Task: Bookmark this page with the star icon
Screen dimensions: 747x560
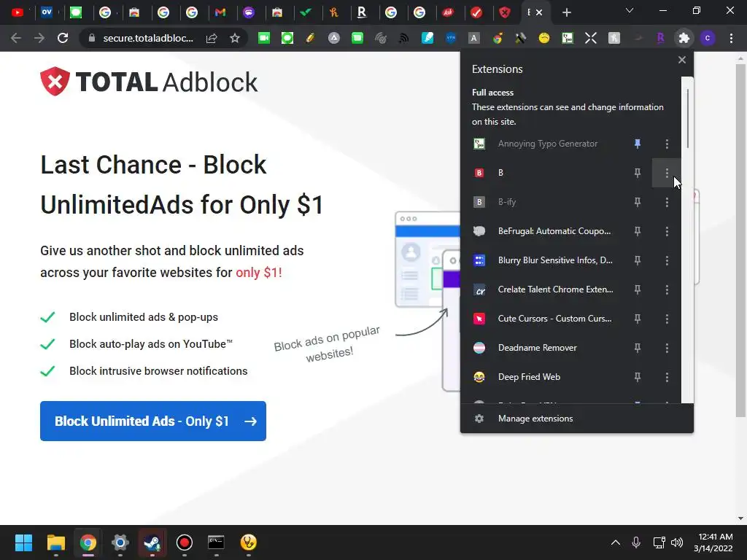Action: (x=235, y=38)
